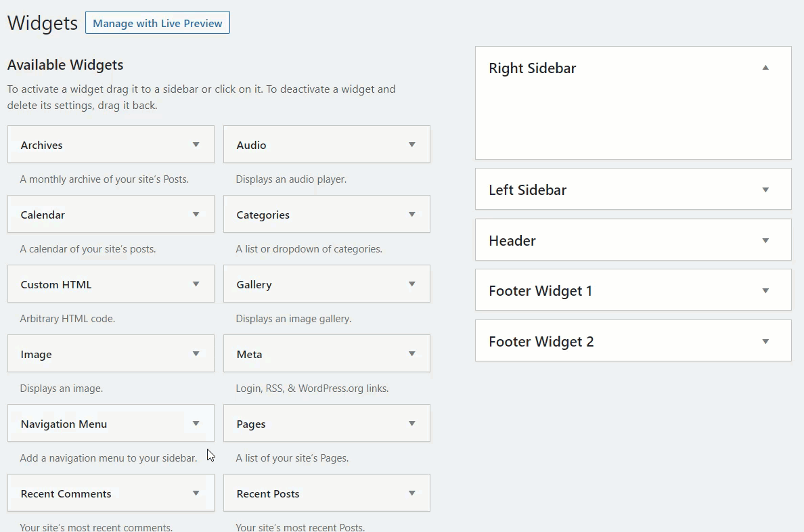Expand the Image widget arrow
This screenshot has height=532, width=804.
[196, 354]
